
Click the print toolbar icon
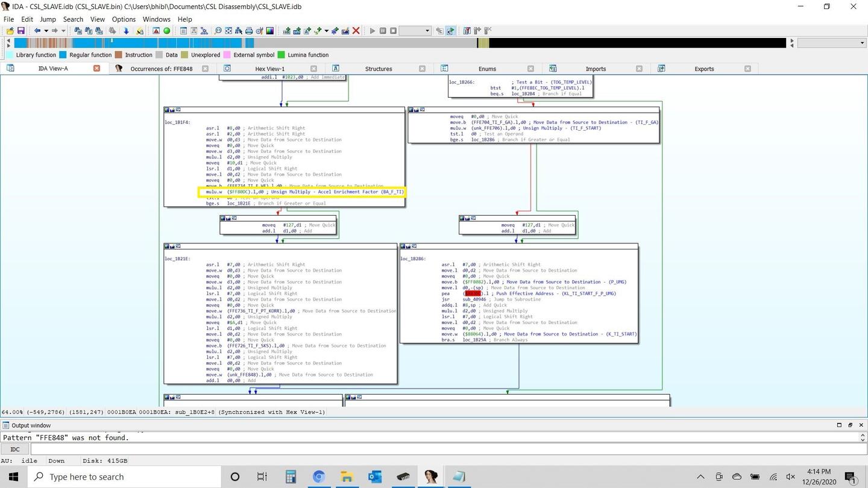tap(249, 31)
